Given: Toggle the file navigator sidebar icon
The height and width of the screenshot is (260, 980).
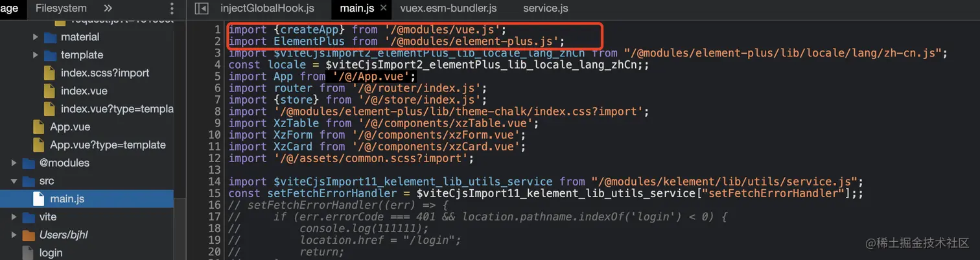Looking at the screenshot, I should point(202,8).
